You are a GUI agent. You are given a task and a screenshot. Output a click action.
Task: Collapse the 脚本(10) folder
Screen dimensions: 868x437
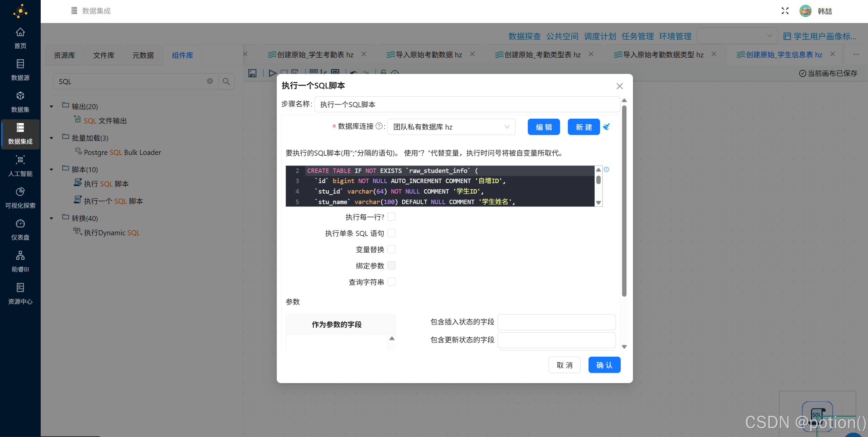point(52,170)
